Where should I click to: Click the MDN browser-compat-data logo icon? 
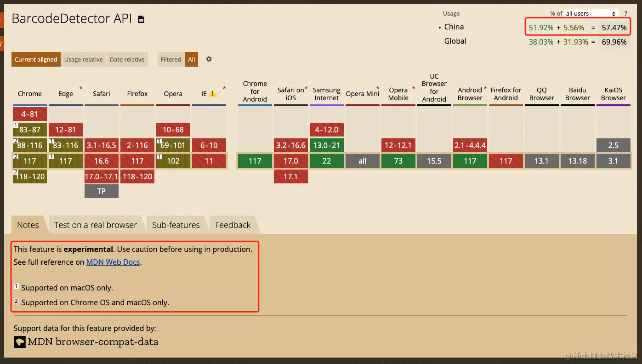pos(19,342)
